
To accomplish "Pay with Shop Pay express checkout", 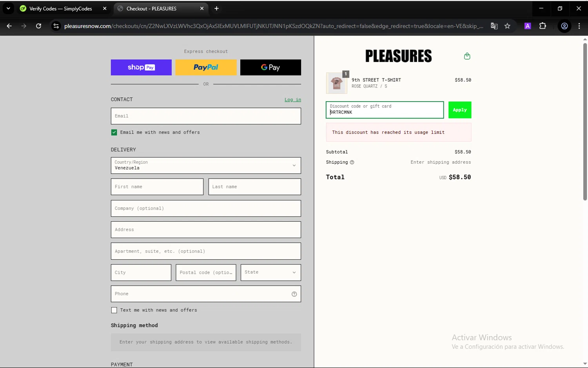I will pos(141,67).
